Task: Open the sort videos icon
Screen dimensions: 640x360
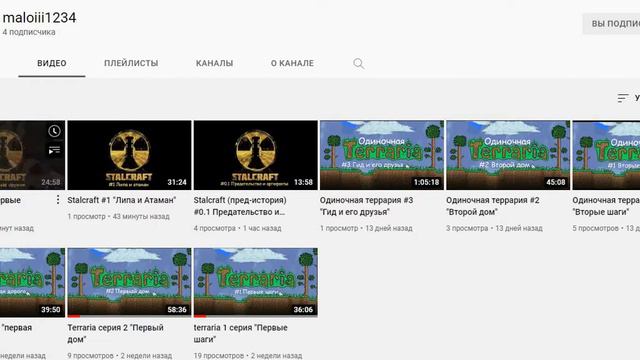Action: click(x=622, y=98)
